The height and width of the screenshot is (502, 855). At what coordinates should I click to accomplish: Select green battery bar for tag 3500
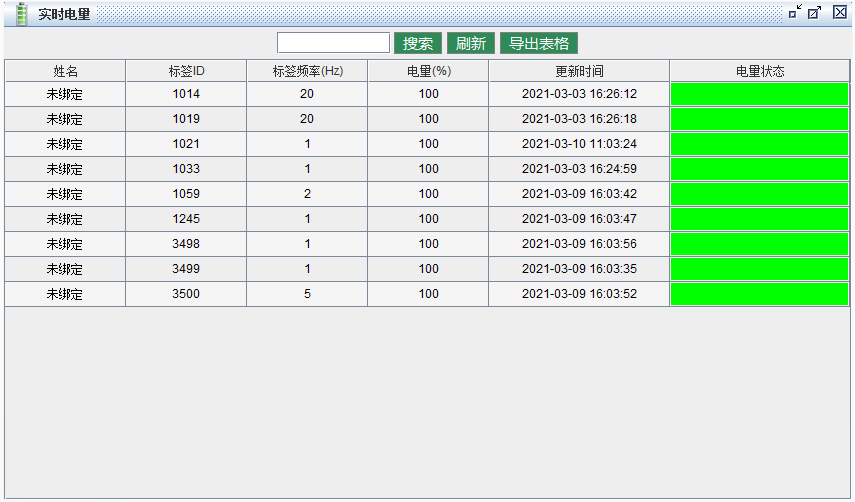click(759, 294)
